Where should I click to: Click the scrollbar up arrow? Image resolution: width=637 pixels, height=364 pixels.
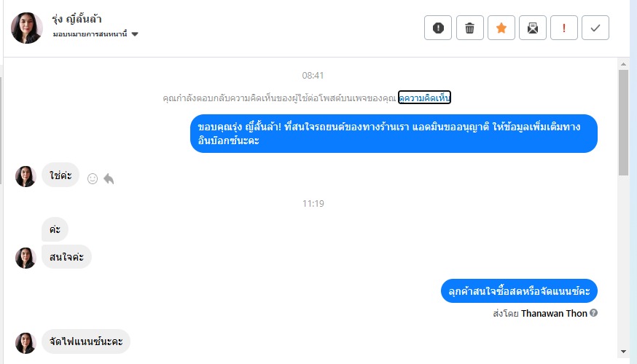coord(624,65)
